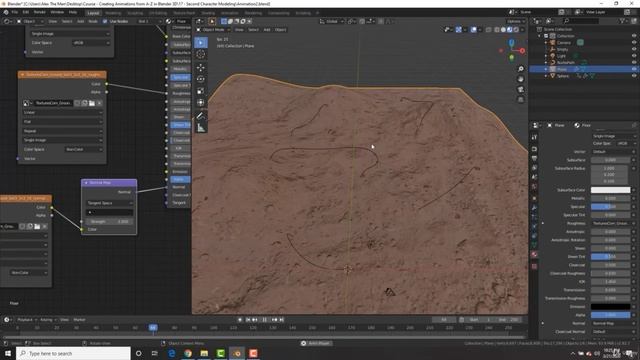Click the viewport zoom magnifier icon
640x360 pixels.
pos(520,69)
